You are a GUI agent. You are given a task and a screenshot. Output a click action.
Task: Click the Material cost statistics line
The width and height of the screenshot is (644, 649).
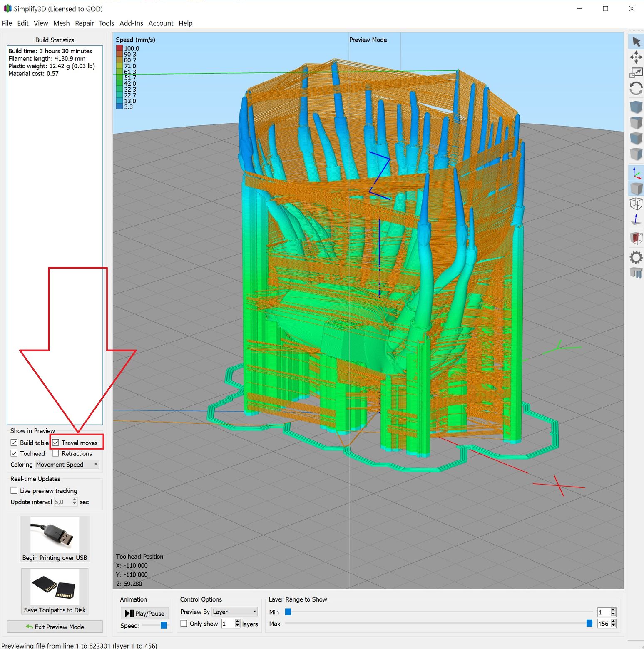click(33, 74)
